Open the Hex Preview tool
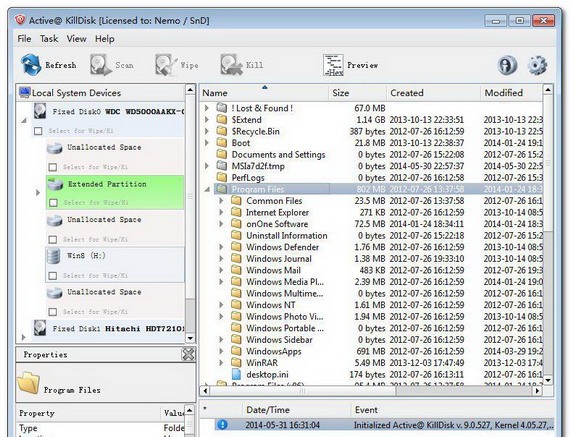The image size is (570, 437). (x=333, y=65)
